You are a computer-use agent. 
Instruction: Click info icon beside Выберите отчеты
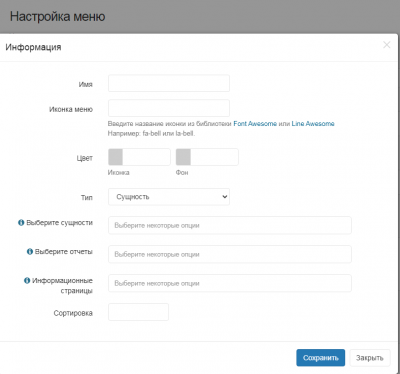30,251
